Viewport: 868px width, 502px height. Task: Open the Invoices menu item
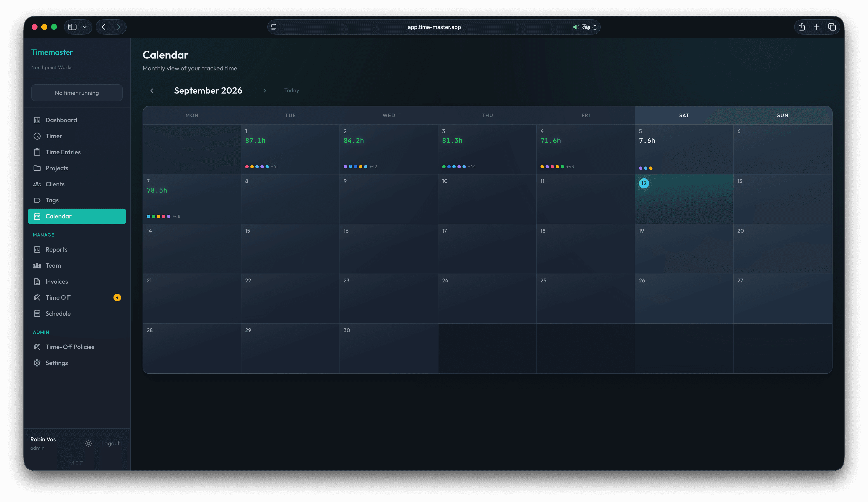pos(77,282)
